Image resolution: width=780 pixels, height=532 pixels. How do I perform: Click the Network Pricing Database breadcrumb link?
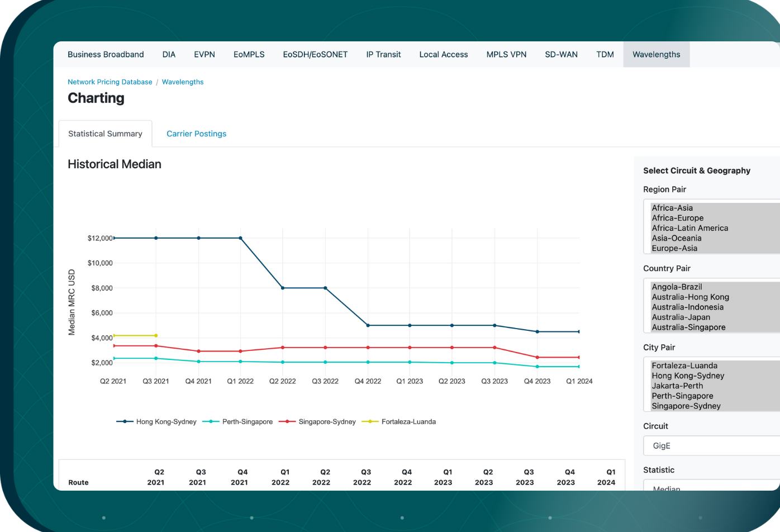110,82
